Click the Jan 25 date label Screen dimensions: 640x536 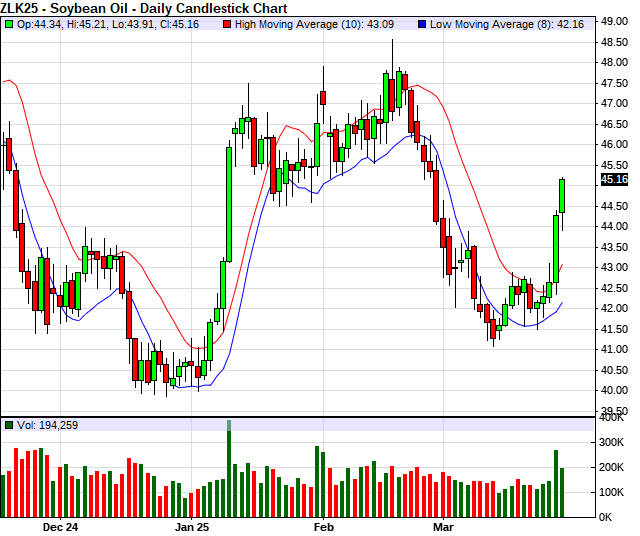coord(192,525)
